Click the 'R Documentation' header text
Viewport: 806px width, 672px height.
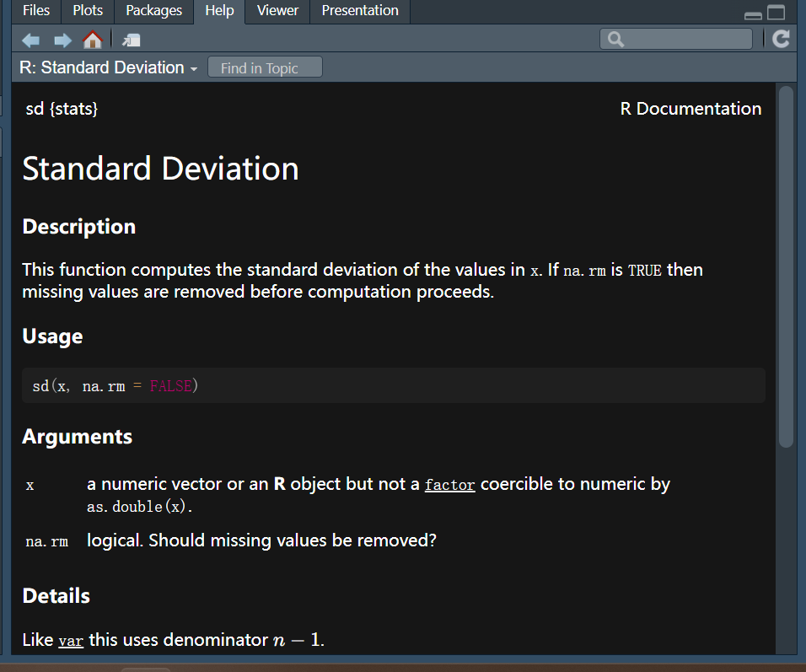pos(690,109)
